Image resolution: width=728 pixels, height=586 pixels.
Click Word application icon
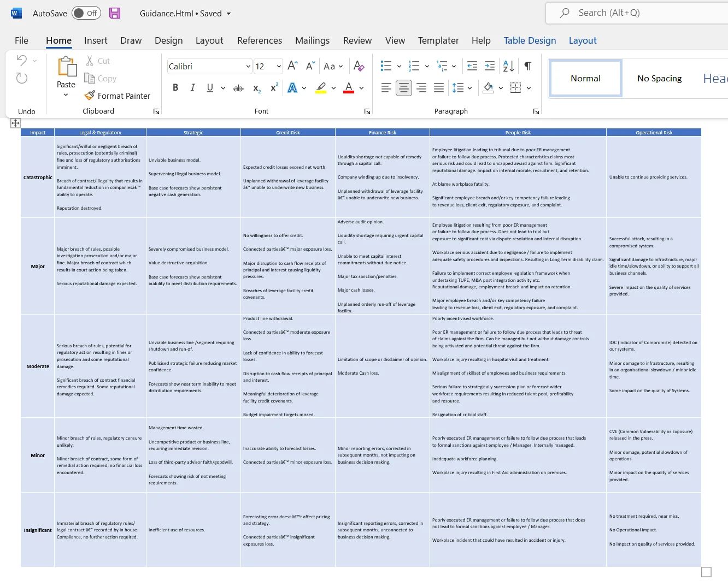click(x=16, y=13)
